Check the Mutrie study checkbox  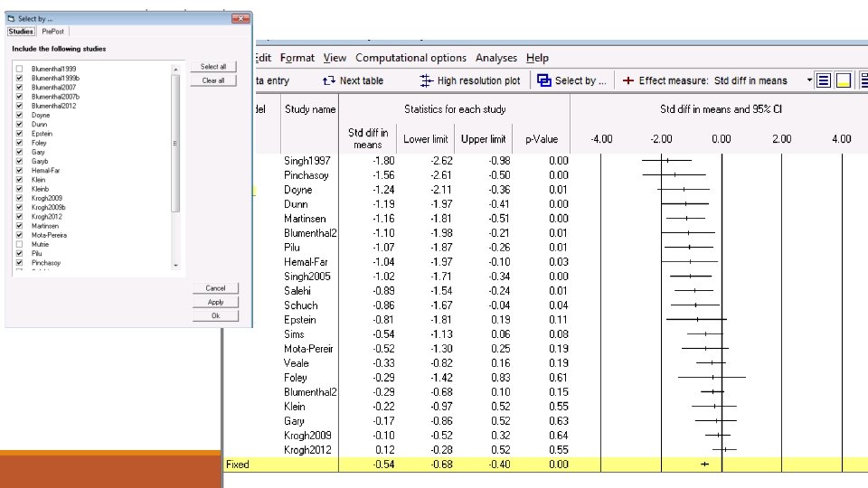click(x=19, y=244)
